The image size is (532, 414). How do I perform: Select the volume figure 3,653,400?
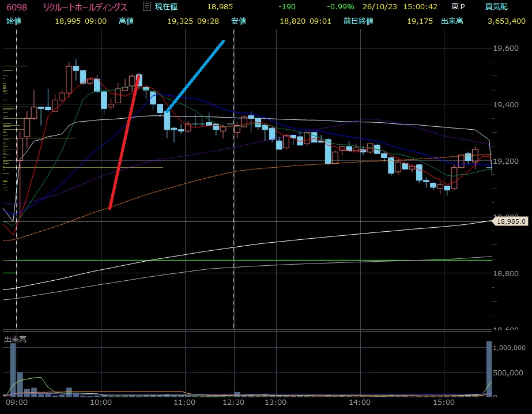click(507, 21)
